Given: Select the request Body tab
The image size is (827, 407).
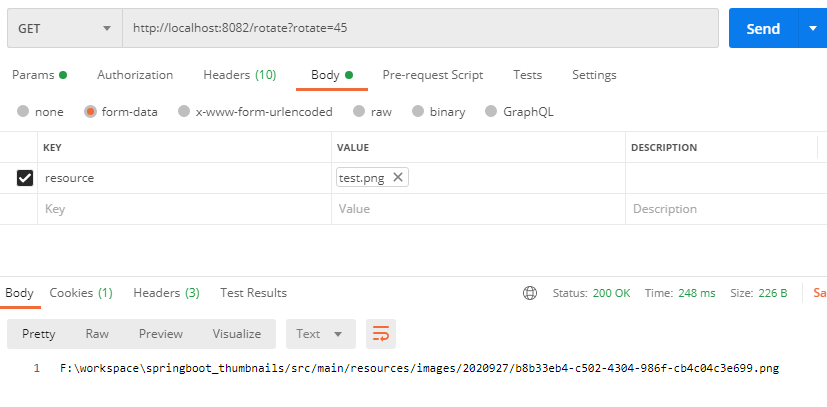Looking at the screenshot, I should [332, 75].
